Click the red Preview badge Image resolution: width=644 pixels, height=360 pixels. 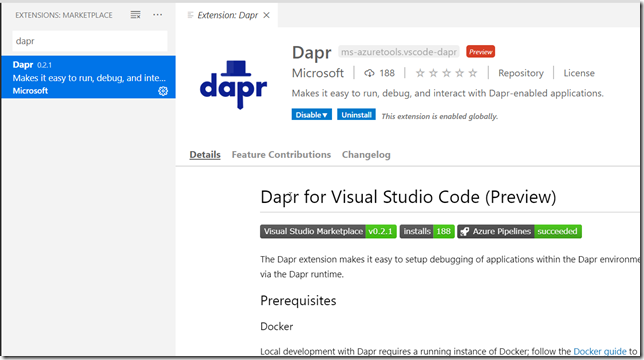coord(481,52)
